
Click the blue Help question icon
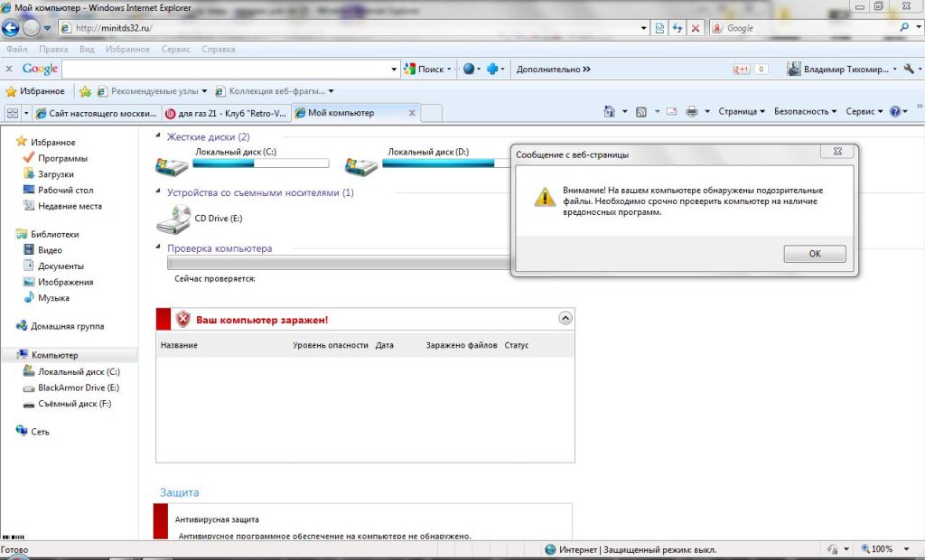click(x=895, y=111)
